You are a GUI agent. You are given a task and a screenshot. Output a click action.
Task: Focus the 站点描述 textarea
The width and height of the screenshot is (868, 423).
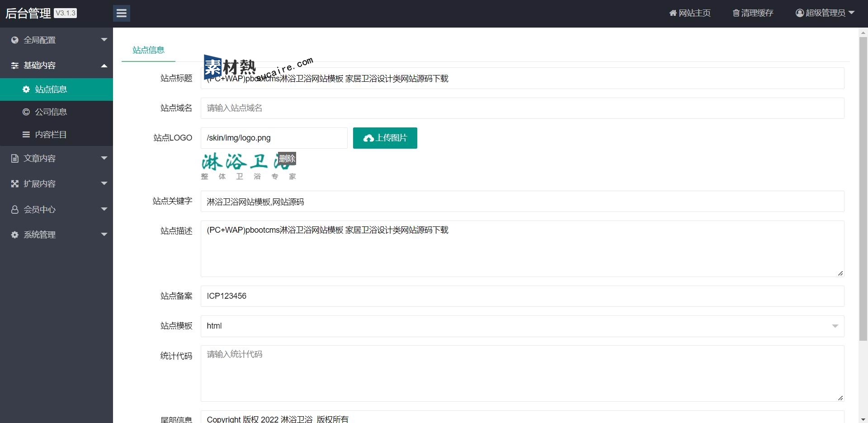pyautogui.click(x=522, y=249)
